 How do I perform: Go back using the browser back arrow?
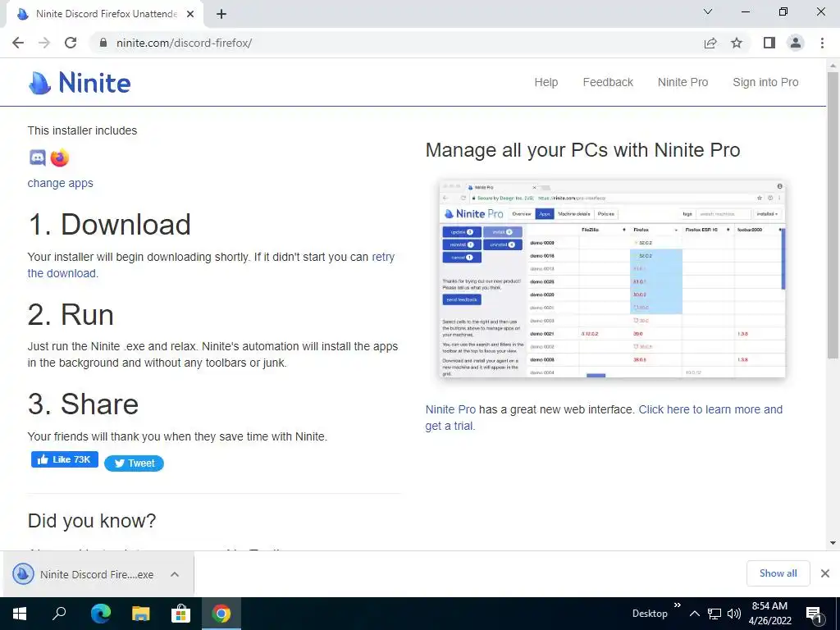click(18, 43)
